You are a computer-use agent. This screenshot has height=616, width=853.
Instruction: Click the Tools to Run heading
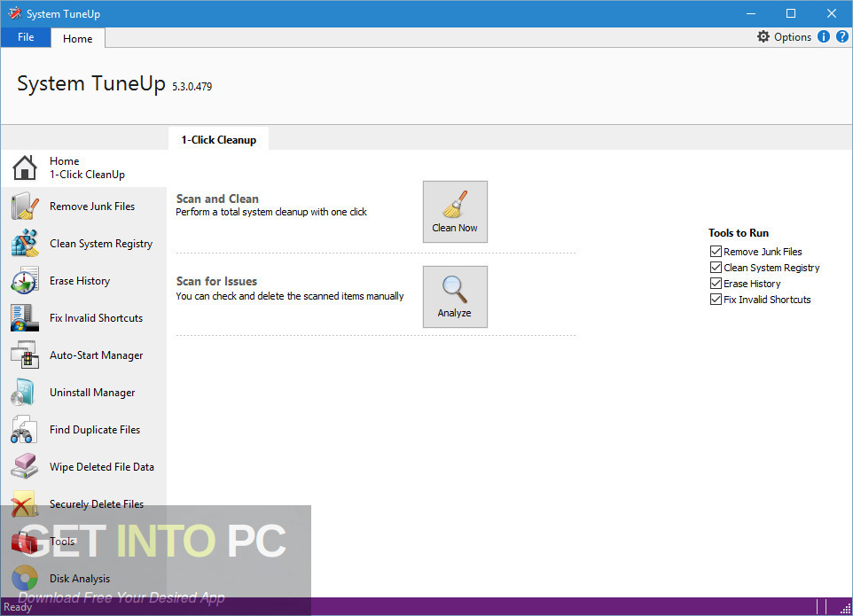(x=739, y=233)
